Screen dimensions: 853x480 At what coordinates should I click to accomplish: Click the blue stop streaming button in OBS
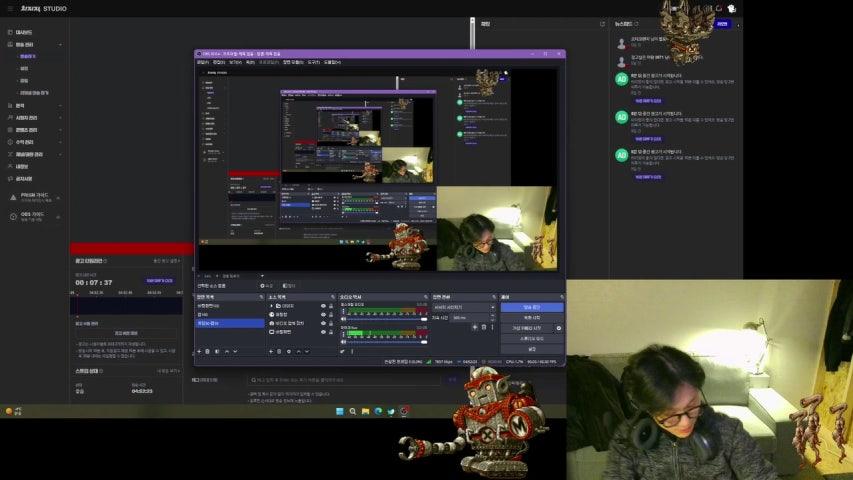point(531,307)
